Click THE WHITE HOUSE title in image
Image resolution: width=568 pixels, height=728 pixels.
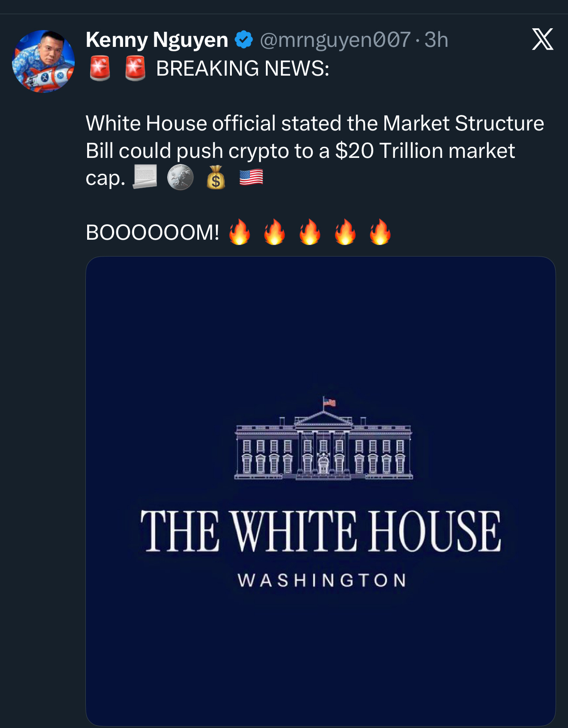click(x=321, y=531)
